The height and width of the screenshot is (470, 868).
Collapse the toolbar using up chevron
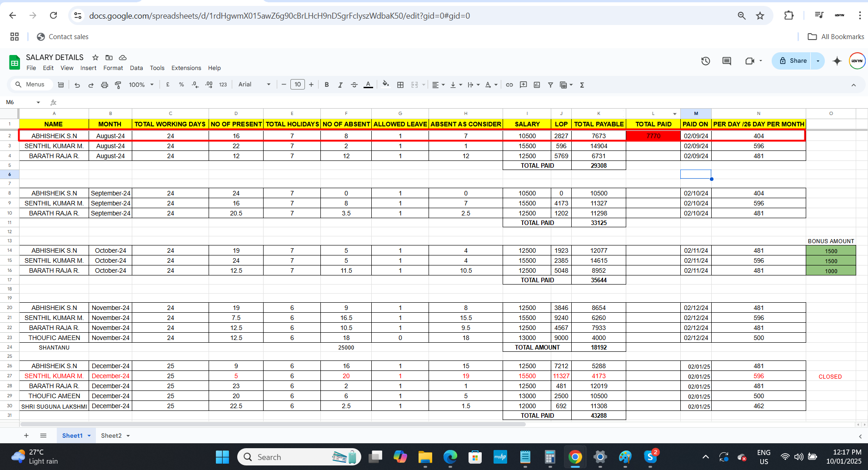pos(853,85)
